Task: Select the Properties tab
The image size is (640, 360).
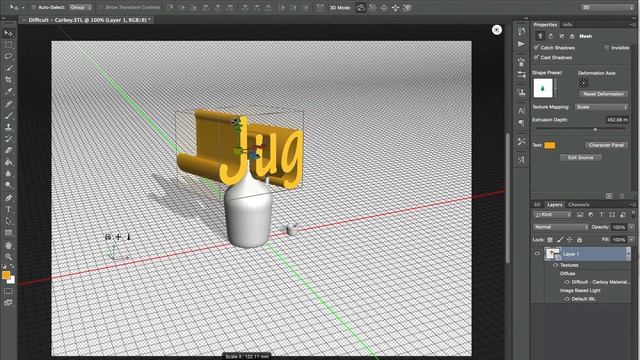Action: [545, 25]
